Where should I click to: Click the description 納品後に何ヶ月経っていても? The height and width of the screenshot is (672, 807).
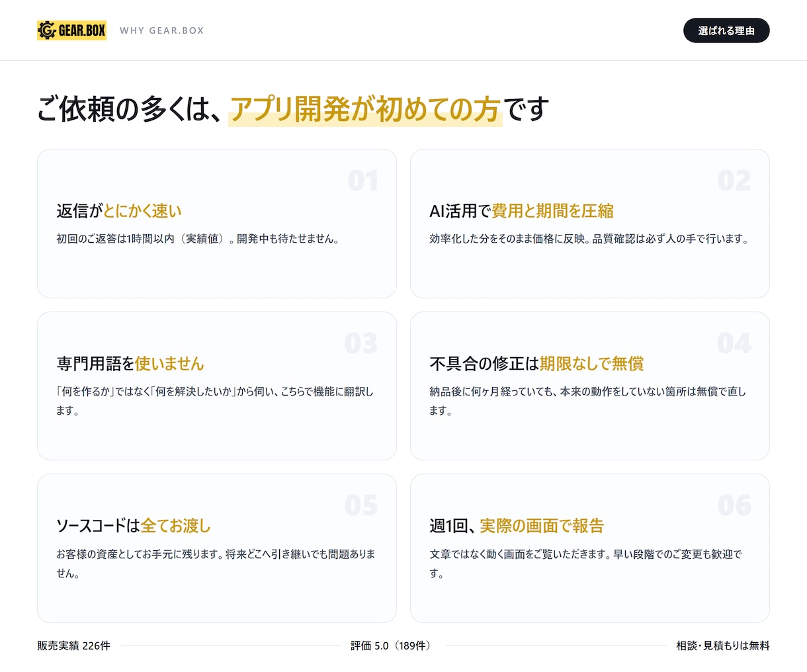[588, 401]
